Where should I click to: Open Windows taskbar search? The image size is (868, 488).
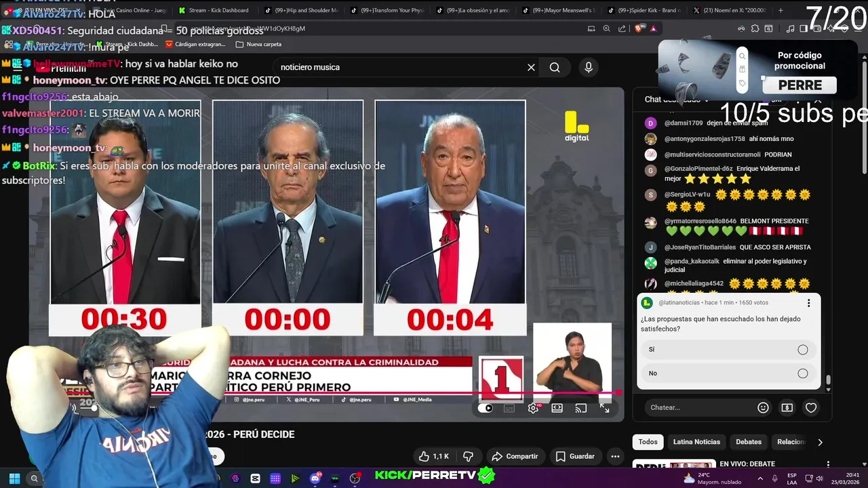34,478
